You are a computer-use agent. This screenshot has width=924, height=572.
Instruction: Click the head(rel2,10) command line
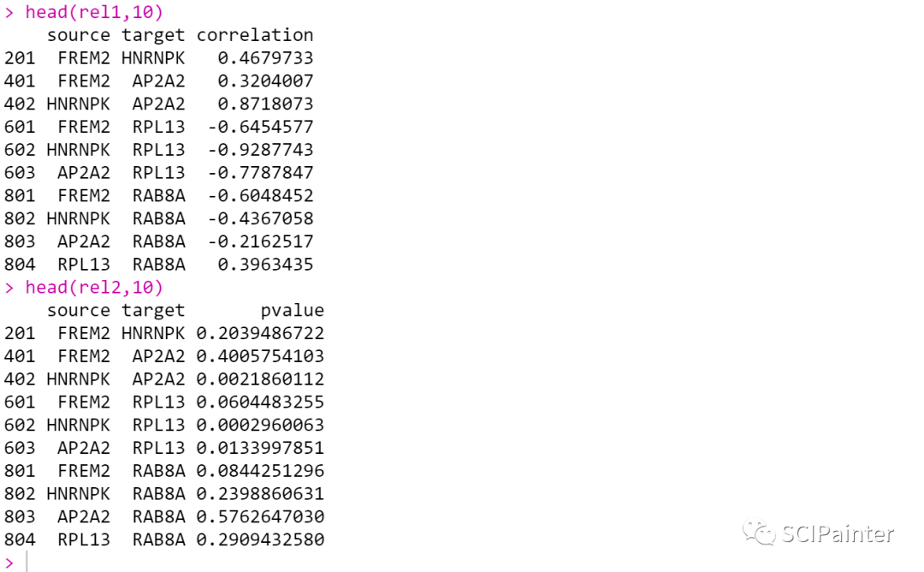94,287
